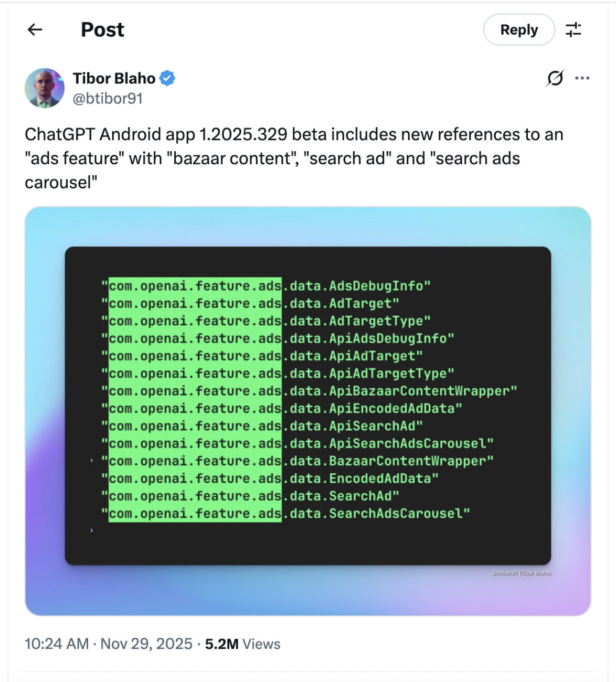
Task: Click the Post header title
Action: [x=102, y=30]
